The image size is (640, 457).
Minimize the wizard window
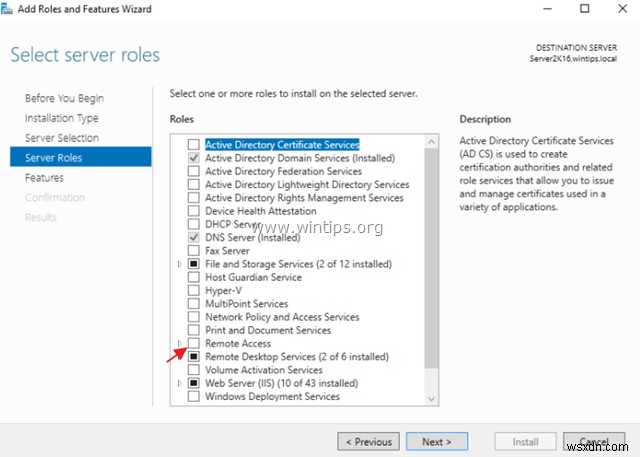click(547, 9)
